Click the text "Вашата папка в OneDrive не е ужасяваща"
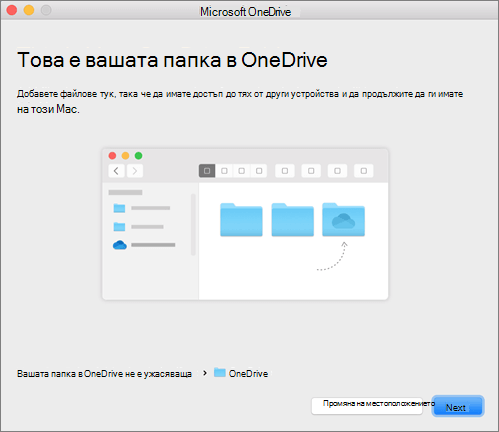Image resolution: width=499 pixels, height=432 pixels. pos(104,374)
